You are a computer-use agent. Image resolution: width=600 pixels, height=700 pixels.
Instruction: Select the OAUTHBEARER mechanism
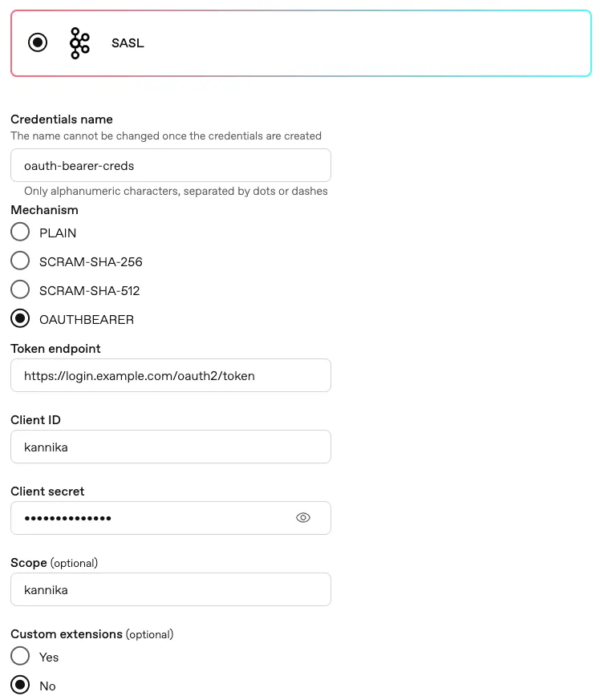pyautogui.click(x=20, y=318)
